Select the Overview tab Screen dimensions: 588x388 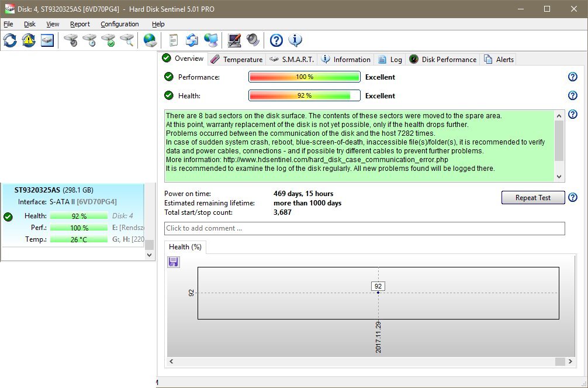pyautogui.click(x=183, y=59)
